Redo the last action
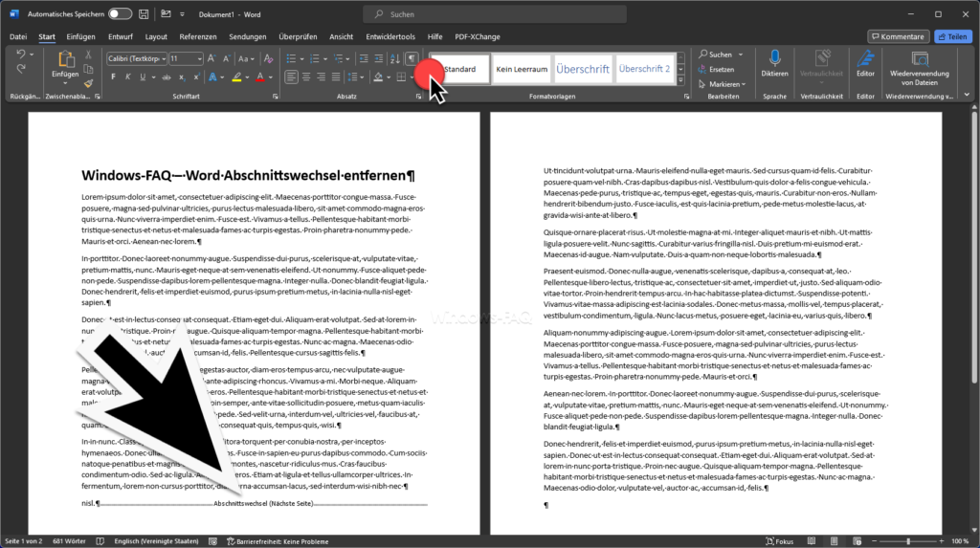 [21, 69]
